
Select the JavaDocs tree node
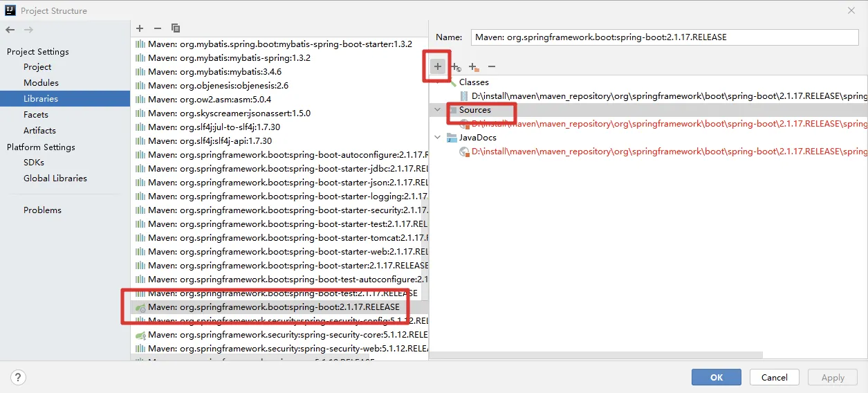coord(478,138)
